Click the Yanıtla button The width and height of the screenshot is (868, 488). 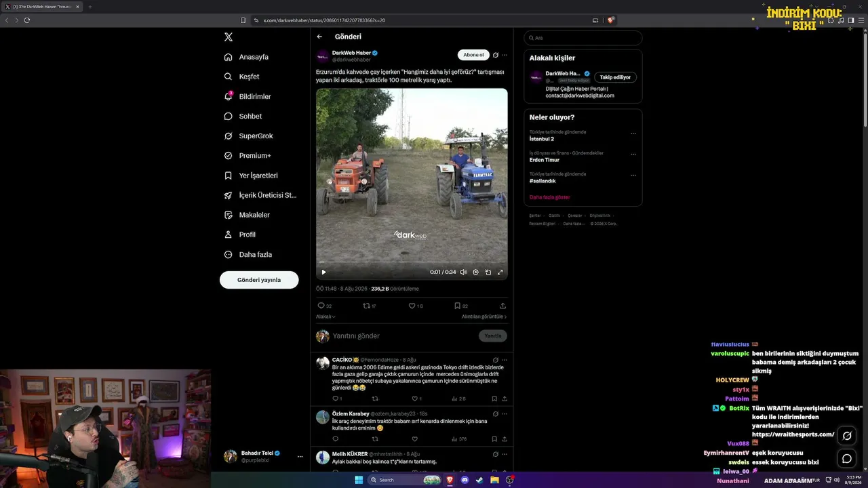493,335
